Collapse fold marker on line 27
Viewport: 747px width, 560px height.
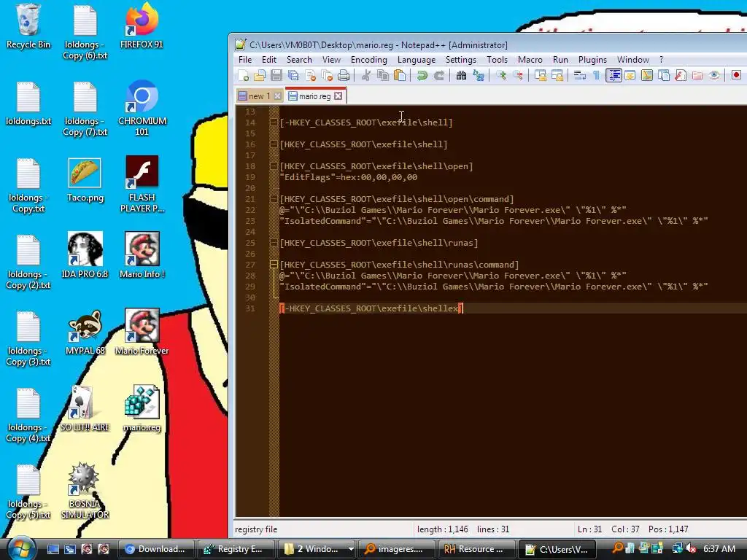274,265
